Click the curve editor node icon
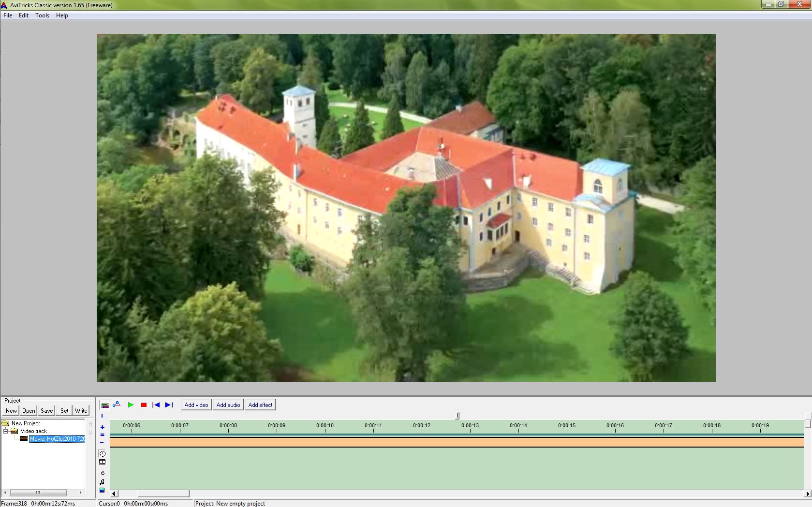This screenshot has width=812, height=507. click(117, 405)
